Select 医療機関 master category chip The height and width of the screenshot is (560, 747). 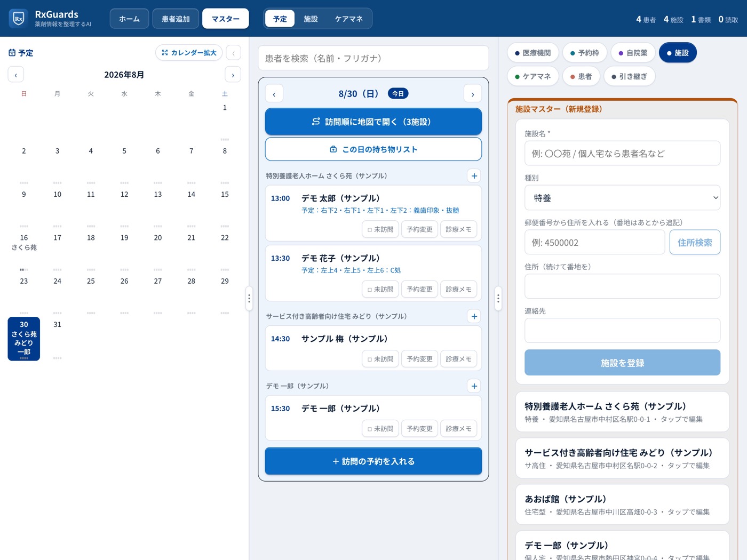point(533,53)
